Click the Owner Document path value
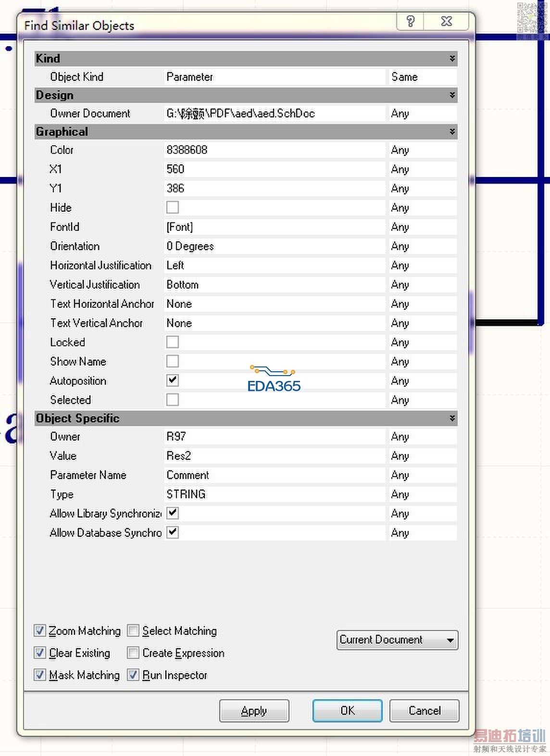 pos(275,113)
